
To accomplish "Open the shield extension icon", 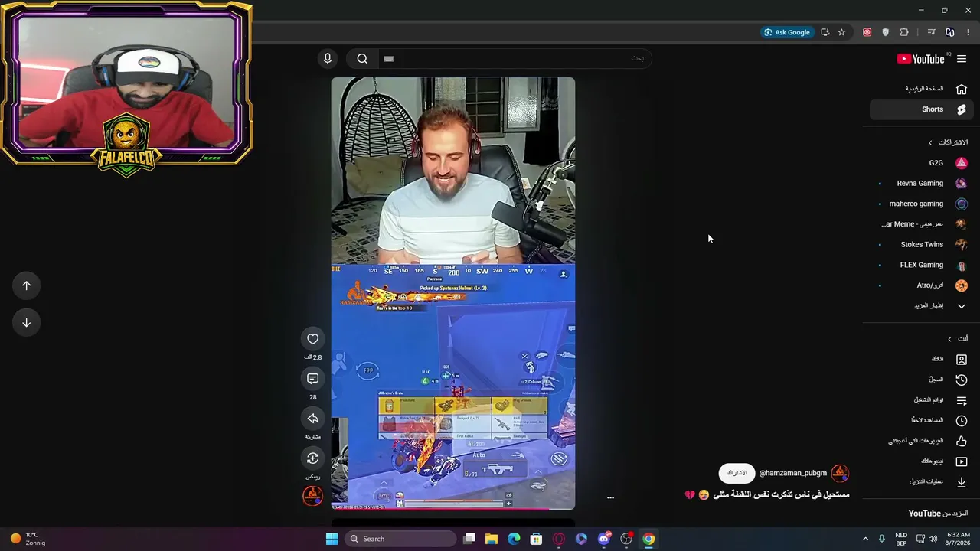I will pyautogui.click(x=886, y=32).
